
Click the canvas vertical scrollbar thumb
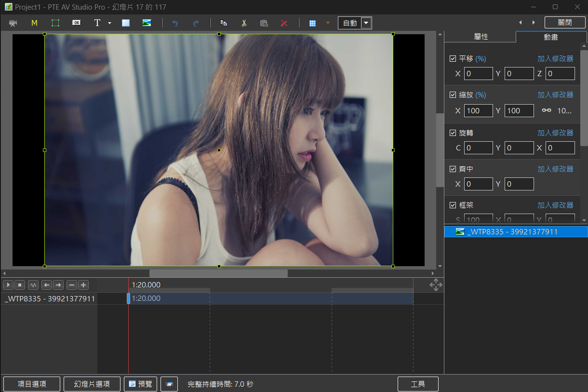coord(440,150)
